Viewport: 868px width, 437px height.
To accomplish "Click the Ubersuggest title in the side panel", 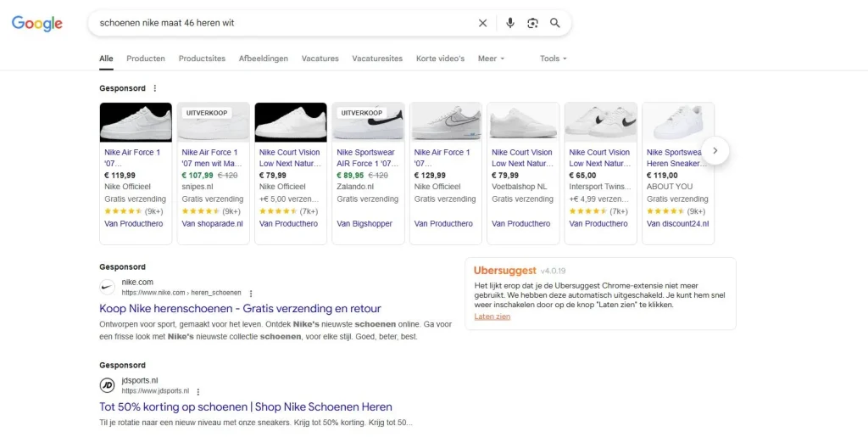I will 505,271.
